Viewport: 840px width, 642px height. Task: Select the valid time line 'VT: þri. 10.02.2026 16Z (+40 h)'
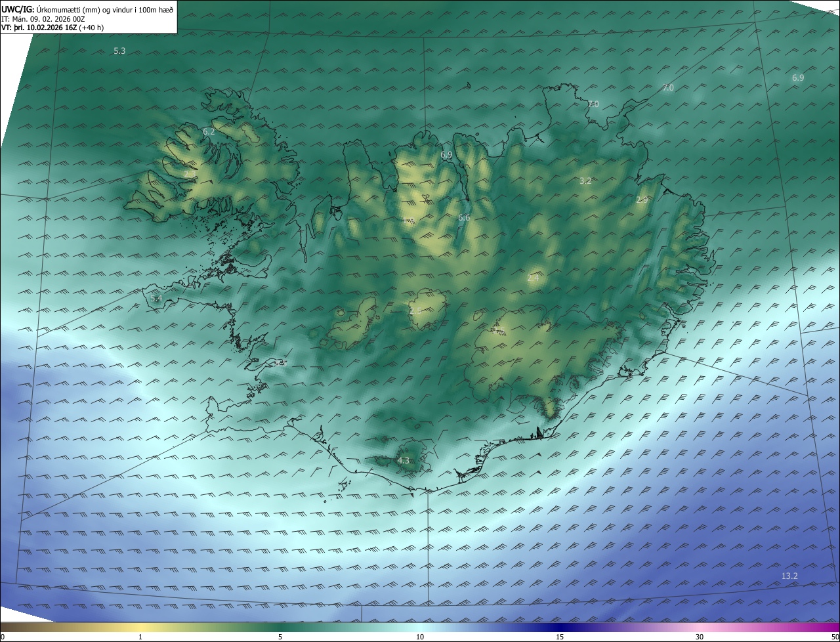click(52, 28)
